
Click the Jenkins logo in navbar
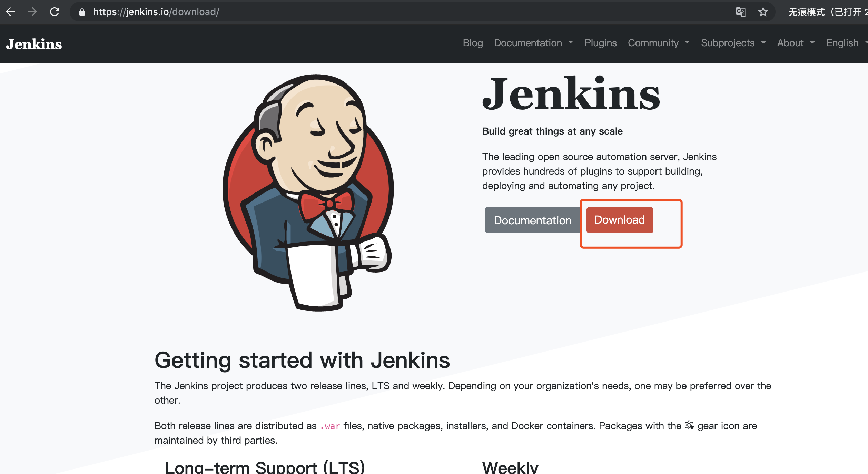(x=34, y=44)
